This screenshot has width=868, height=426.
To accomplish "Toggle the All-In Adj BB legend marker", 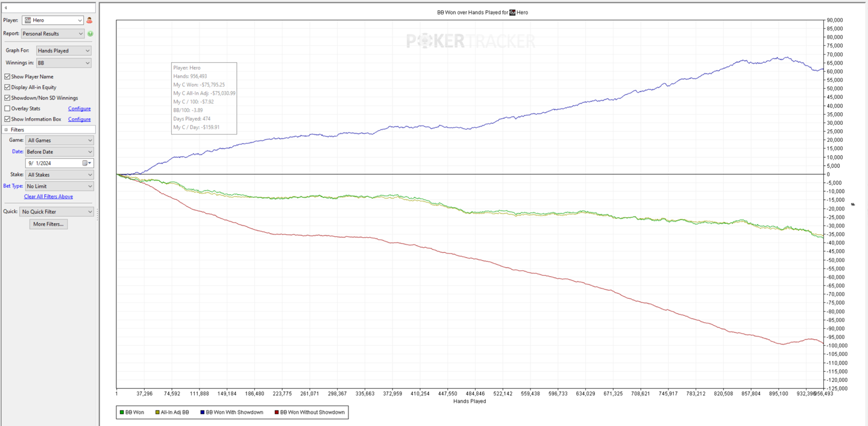I will [157, 413].
